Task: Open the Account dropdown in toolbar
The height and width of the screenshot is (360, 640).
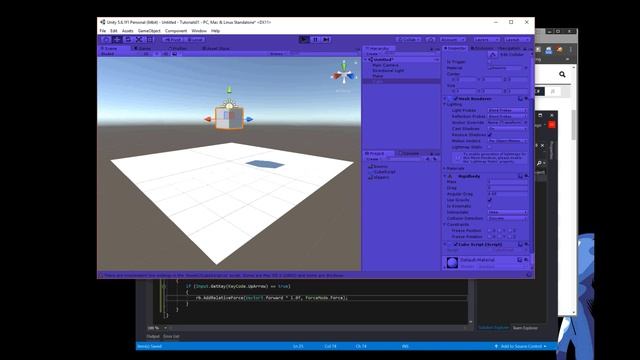Action: (x=453, y=40)
